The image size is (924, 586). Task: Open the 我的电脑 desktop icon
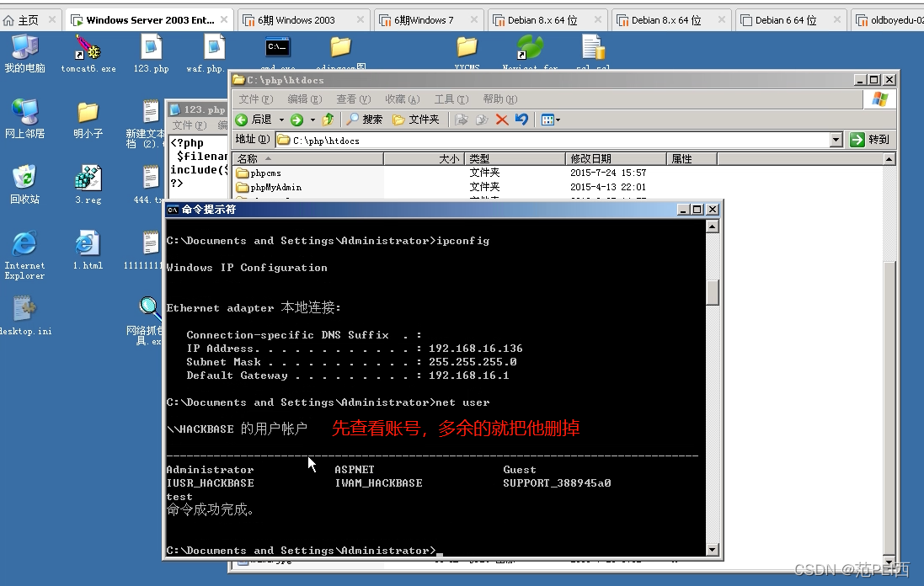coord(24,53)
